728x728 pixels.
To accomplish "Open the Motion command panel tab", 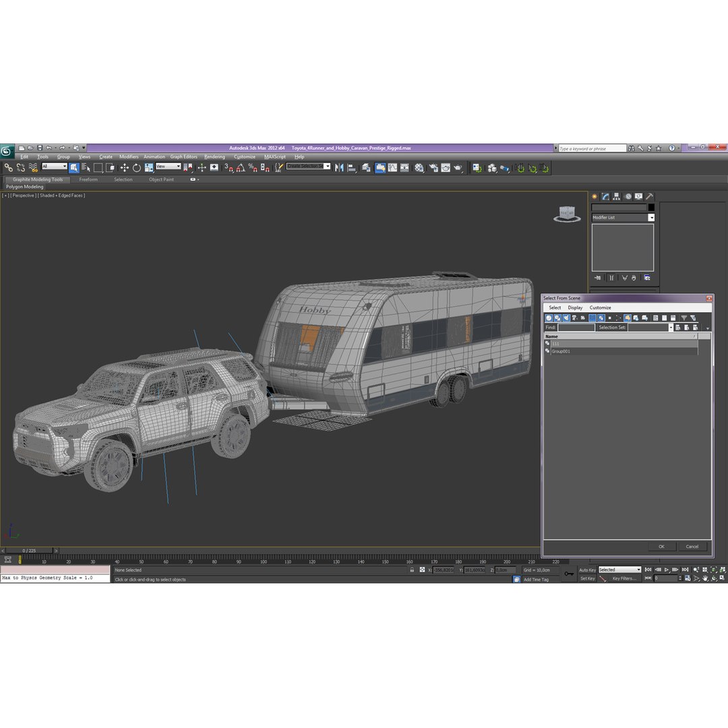I will pos(628,196).
